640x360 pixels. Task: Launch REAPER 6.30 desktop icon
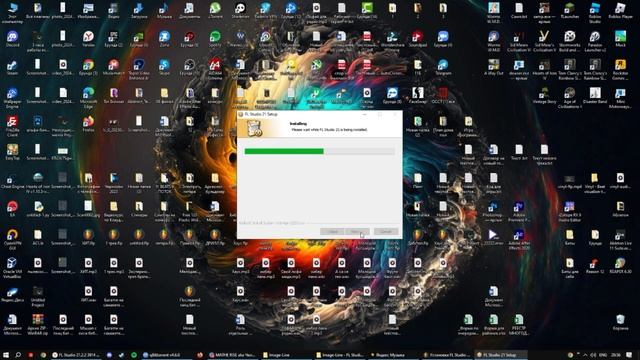tap(620, 265)
